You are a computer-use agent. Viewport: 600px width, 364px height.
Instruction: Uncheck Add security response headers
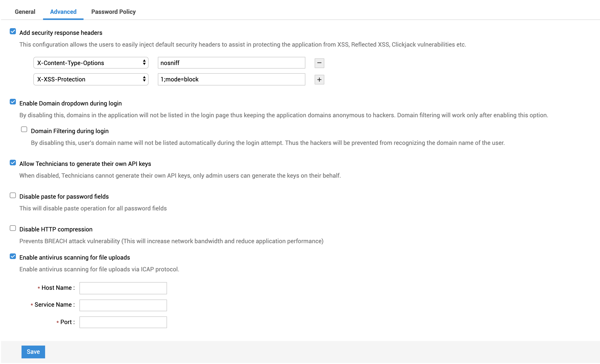13,31
